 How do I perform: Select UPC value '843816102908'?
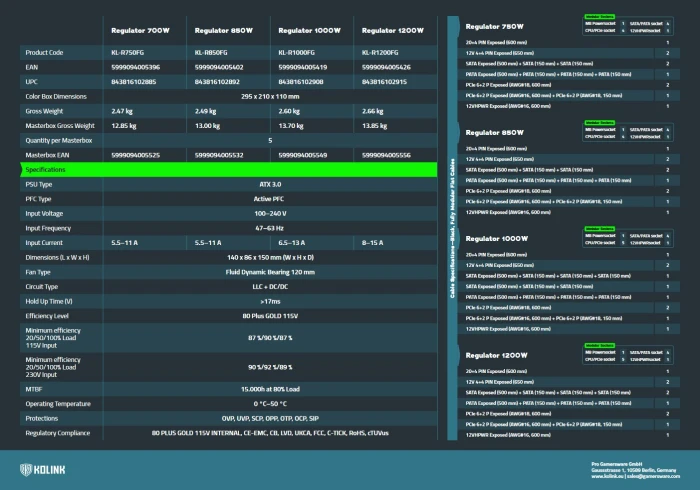click(x=300, y=82)
